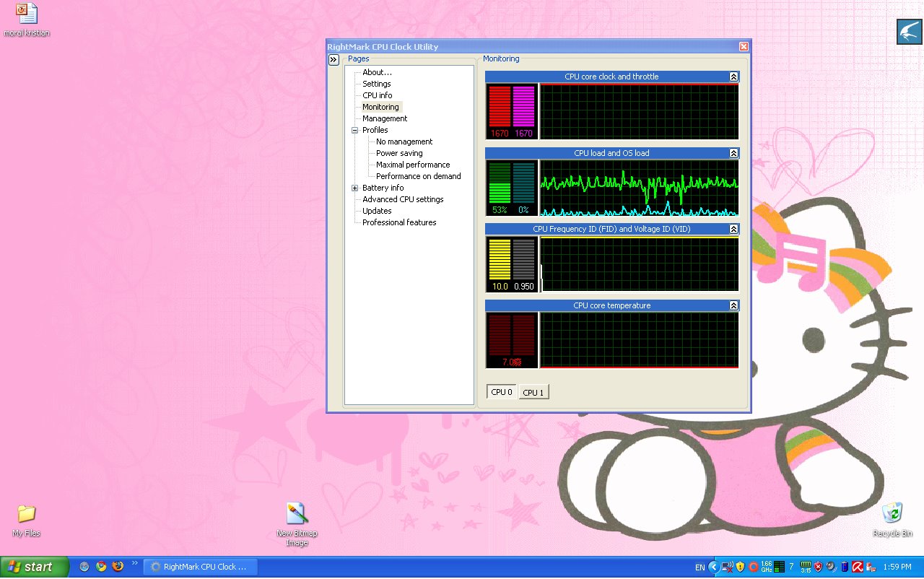Expand the Battery info tree node
Image resolution: width=924 pixels, height=579 pixels.
pyautogui.click(x=355, y=188)
